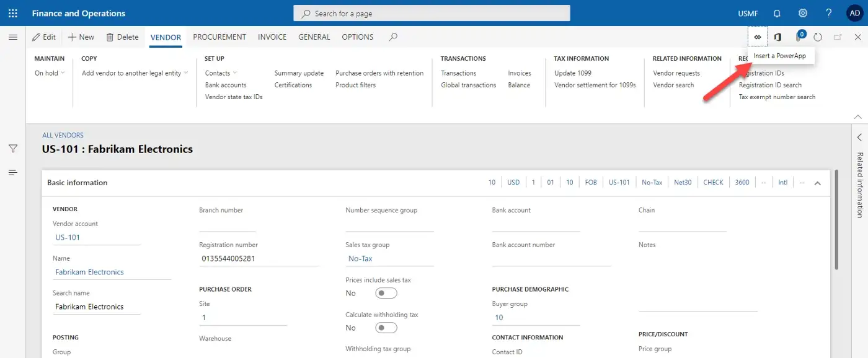Screen dimensions: 868x358
Task: Open the notifications bell
Action: tap(777, 13)
